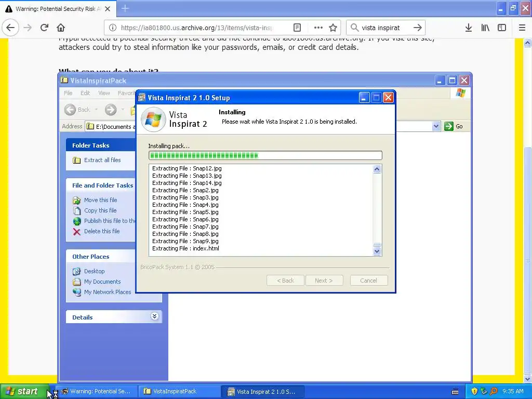Open Firefox library icon
The height and width of the screenshot is (399, 532).
(485, 28)
